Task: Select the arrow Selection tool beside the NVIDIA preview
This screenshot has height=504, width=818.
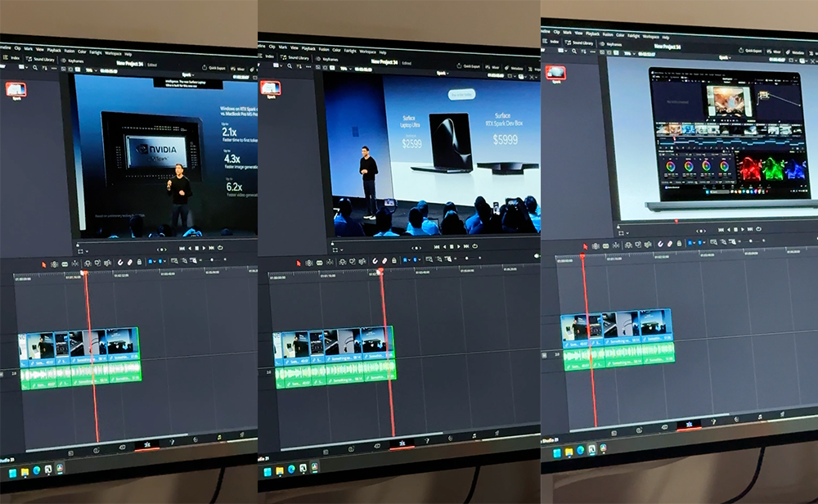Action: pyautogui.click(x=44, y=264)
